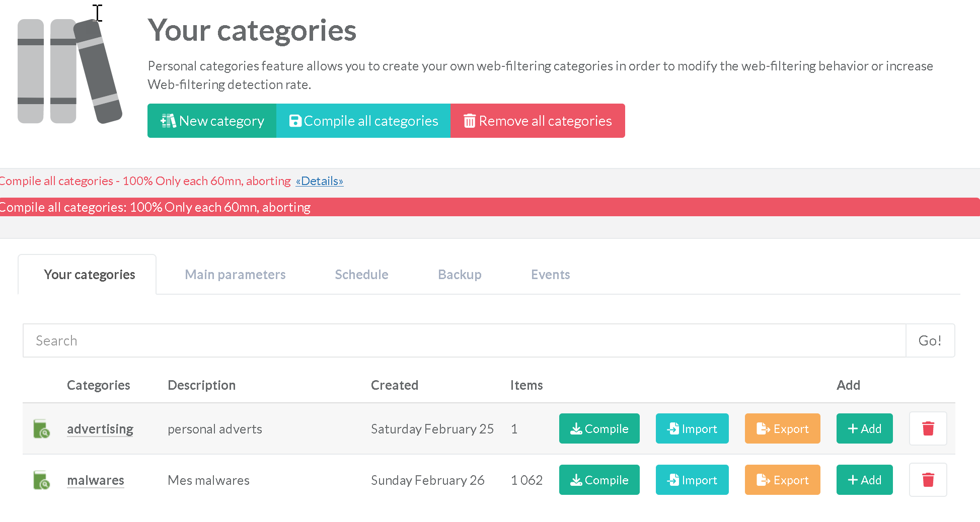Export the advertising category
The width and height of the screenshot is (980, 522).
[x=782, y=429]
